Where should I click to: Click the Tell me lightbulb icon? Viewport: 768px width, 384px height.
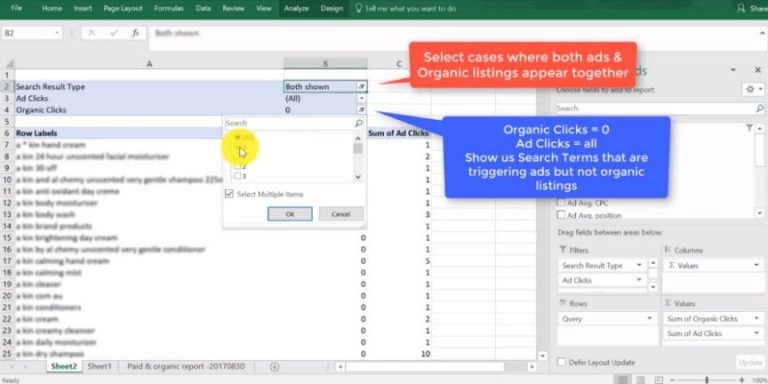tap(359, 8)
